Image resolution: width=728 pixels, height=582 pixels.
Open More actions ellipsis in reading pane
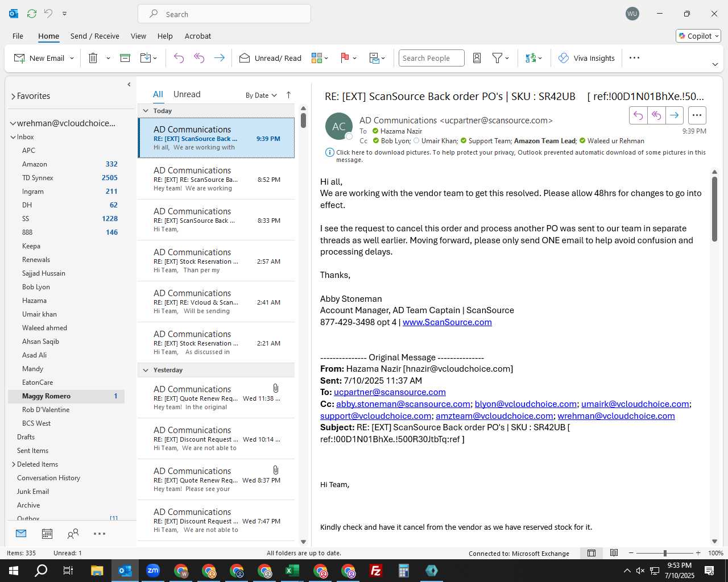[x=697, y=115]
